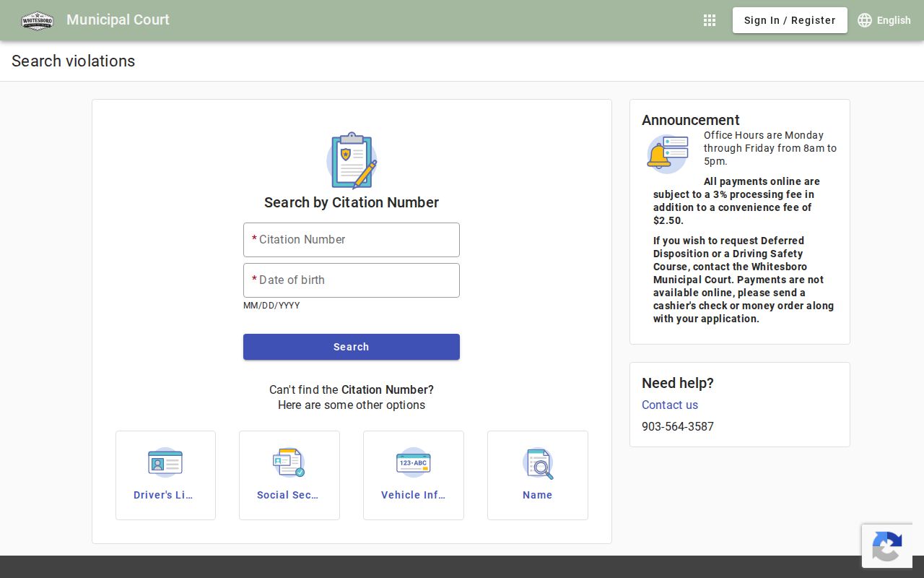Click the Whitesboro logo in header

(37, 20)
